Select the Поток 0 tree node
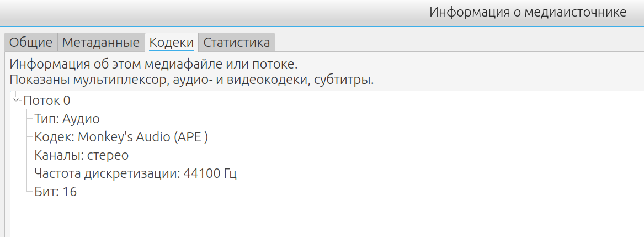 (46, 101)
